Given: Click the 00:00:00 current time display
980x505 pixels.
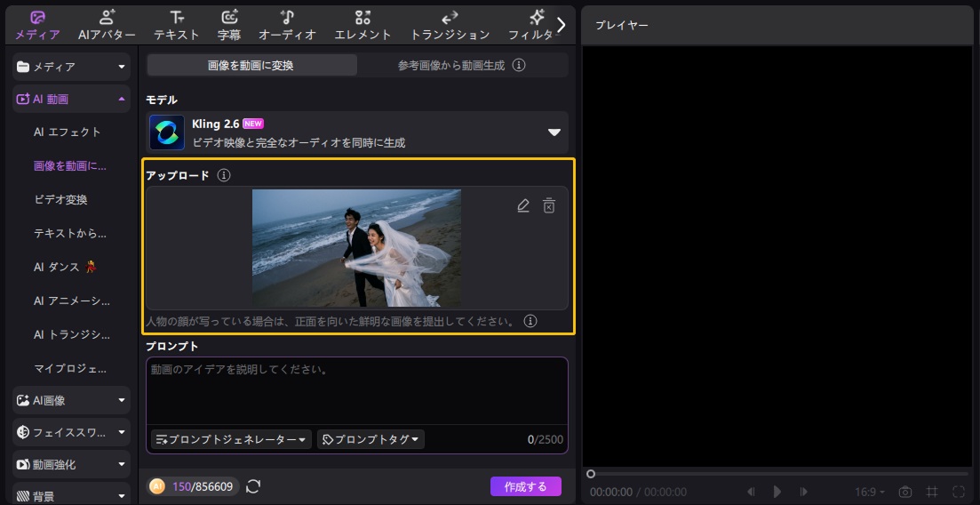Looking at the screenshot, I should 610,492.
